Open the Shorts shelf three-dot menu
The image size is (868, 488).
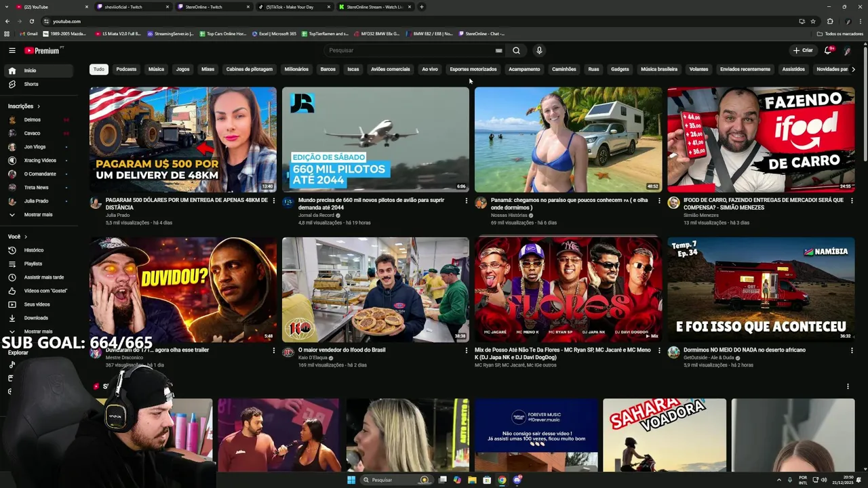[848, 386]
